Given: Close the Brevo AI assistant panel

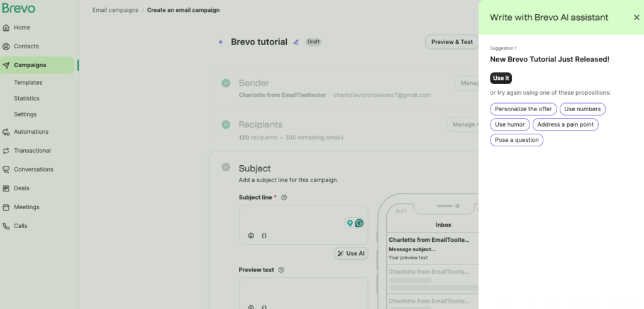Looking at the screenshot, I should [636, 18].
